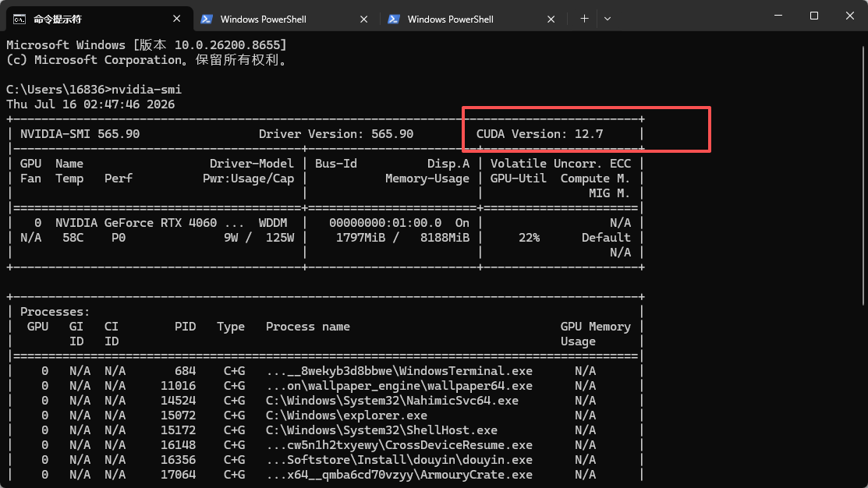Click the Command Prompt icon in first tab
Image resolution: width=868 pixels, height=488 pixels.
pyautogui.click(x=19, y=19)
